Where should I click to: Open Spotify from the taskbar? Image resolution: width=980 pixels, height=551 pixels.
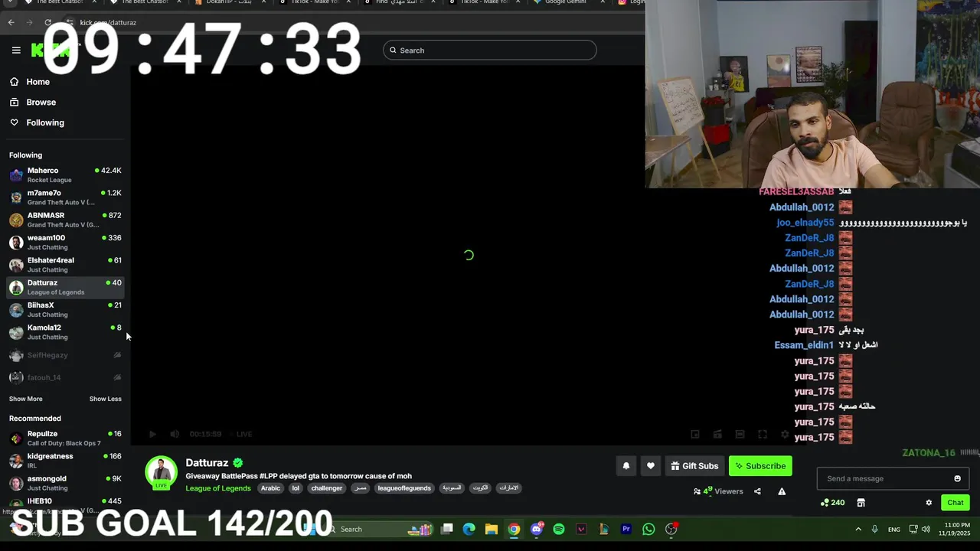(559, 530)
